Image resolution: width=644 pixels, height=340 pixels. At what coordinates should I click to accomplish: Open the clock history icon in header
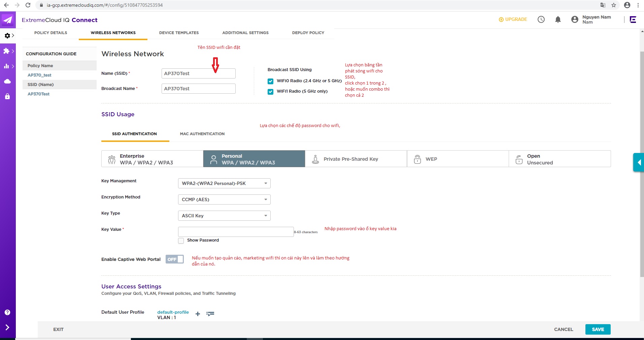pos(541,20)
